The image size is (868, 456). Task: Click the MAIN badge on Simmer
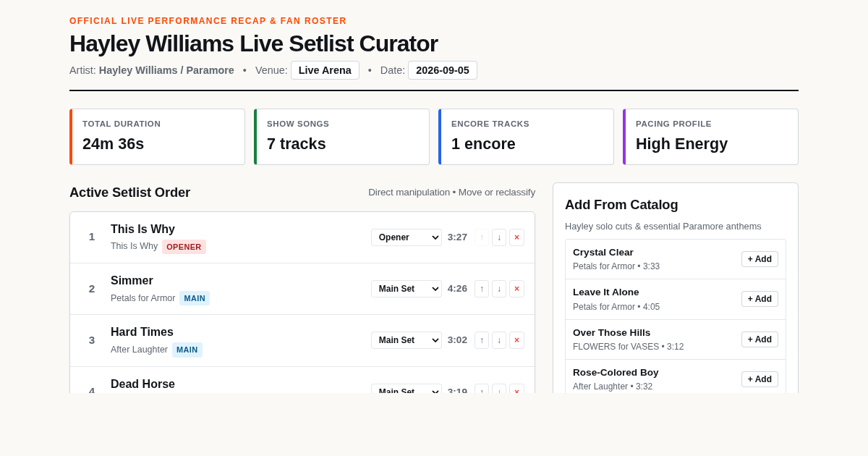tap(195, 298)
